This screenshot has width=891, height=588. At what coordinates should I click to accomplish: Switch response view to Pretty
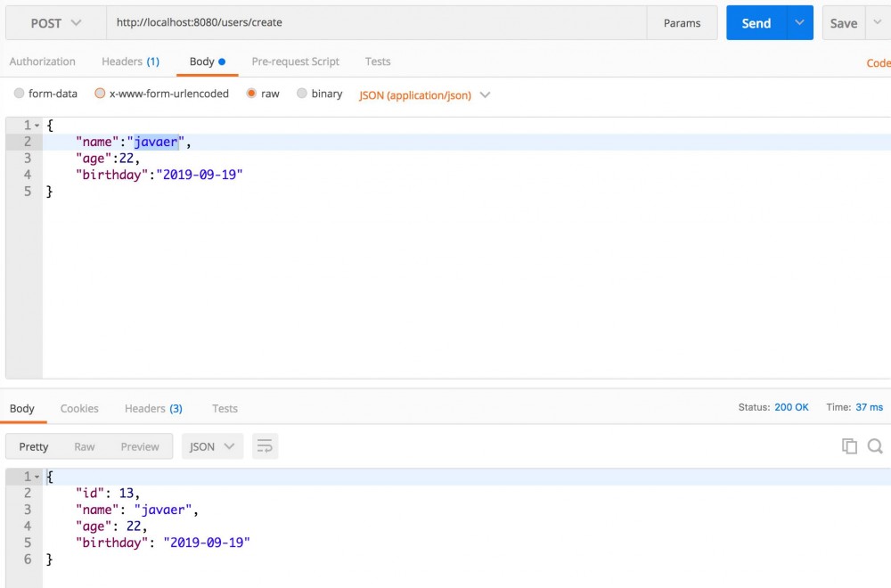pyautogui.click(x=34, y=446)
